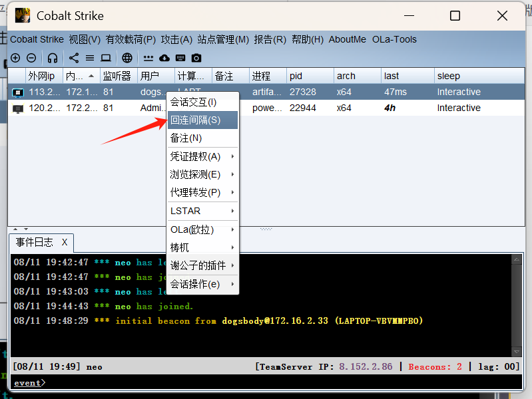The height and width of the screenshot is (399, 532).
Task: Close the 事件日志 tab with X
Action: coord(65,242)
